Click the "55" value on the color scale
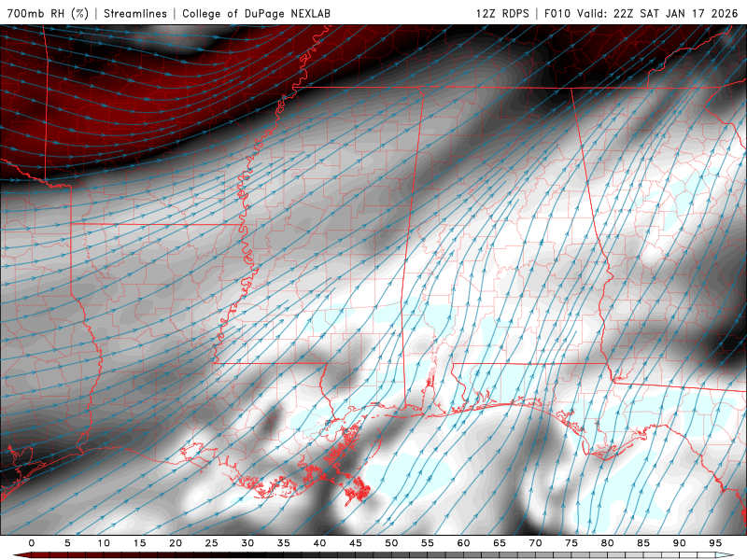 pyautogui.click(x=428, y=543)
